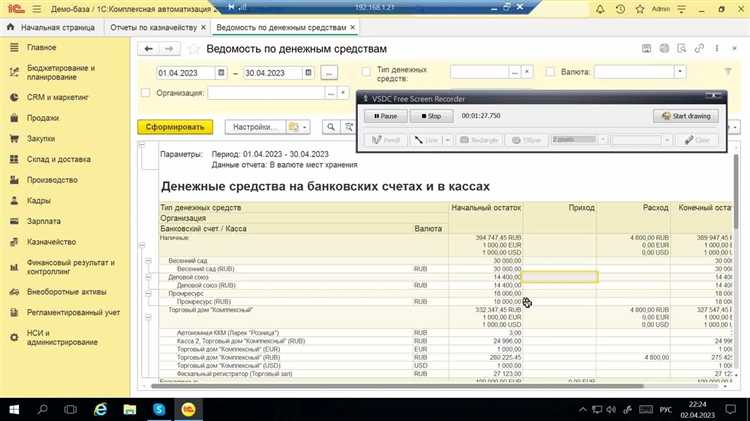Enable the Организация filter checkbox
This screenshot has width=750, height=421.
point(143,93)
